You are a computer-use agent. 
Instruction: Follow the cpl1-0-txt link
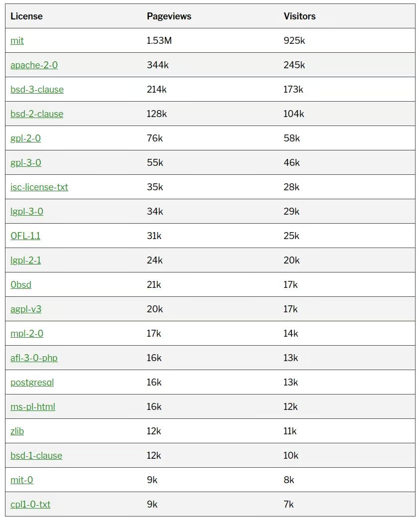(x=30, y=505)
